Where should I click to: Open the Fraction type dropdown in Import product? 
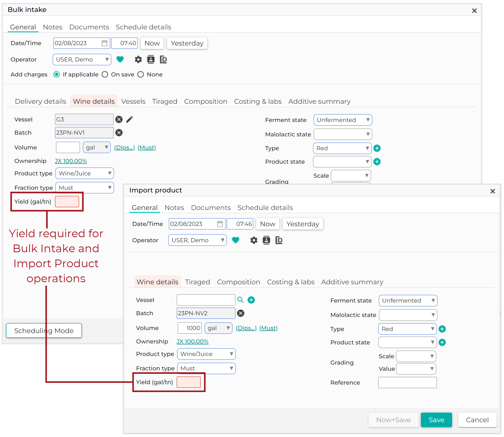(x=206, y=368)
